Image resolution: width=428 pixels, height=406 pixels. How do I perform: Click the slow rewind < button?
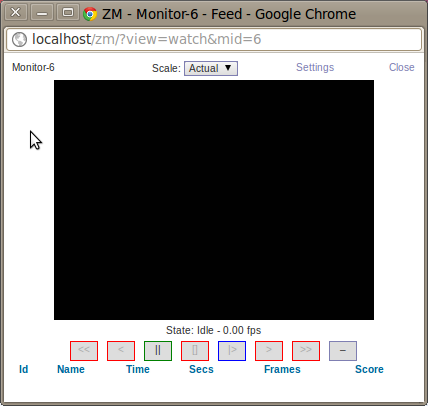[121, 351]
